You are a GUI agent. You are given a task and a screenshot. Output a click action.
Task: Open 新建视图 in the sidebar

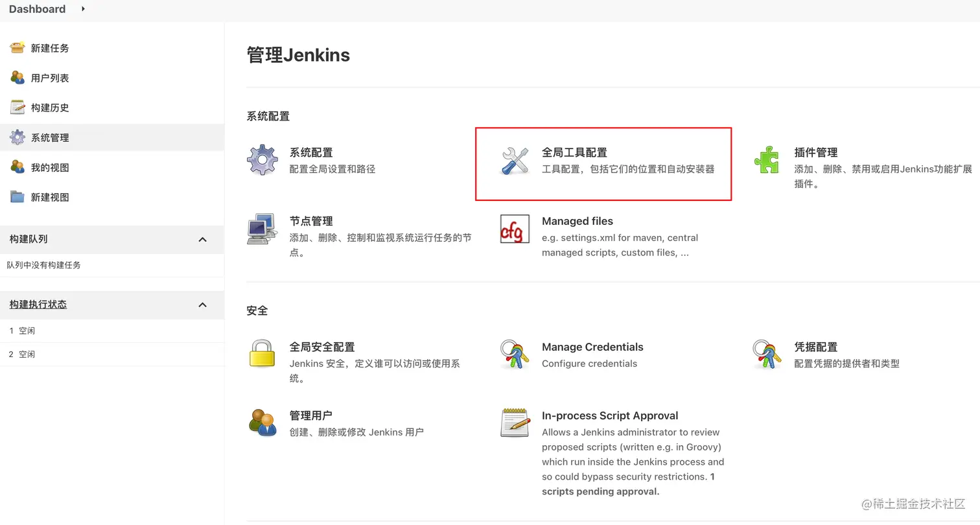[50, 197]
